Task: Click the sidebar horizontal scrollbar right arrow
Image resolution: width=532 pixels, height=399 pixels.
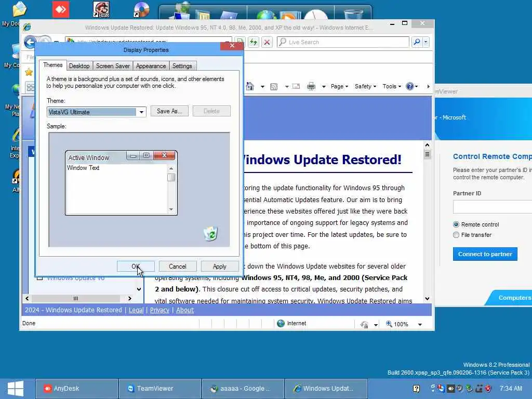Action: pyautogui.click(x=129, y=299)
